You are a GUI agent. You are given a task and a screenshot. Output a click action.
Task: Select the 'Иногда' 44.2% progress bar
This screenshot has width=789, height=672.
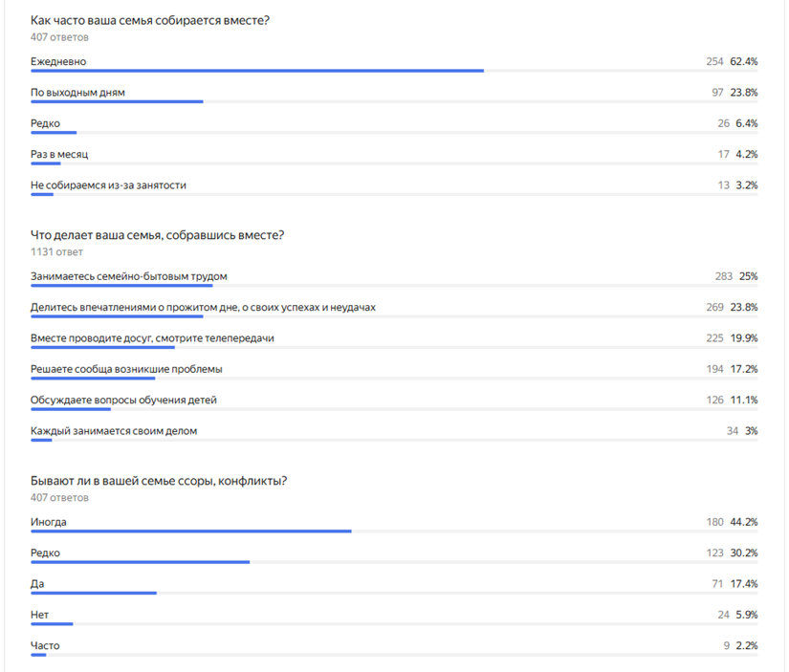(x=394, y=531)
